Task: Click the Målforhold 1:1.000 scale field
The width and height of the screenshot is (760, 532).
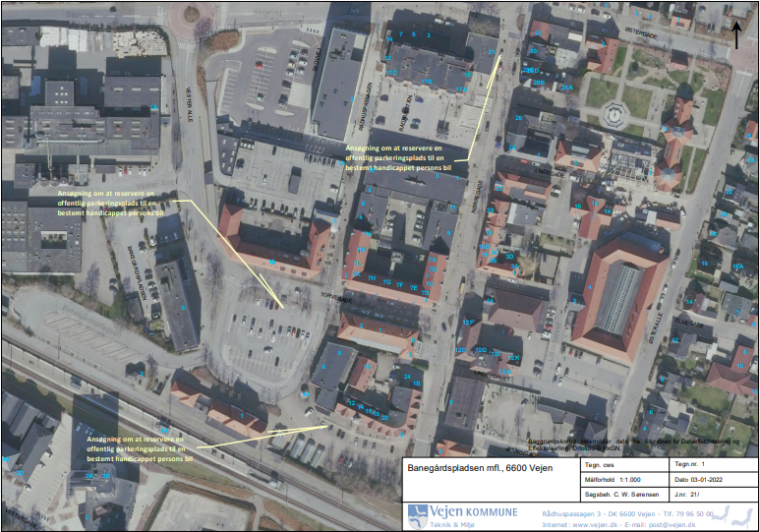Action: (x=624, y=480)
